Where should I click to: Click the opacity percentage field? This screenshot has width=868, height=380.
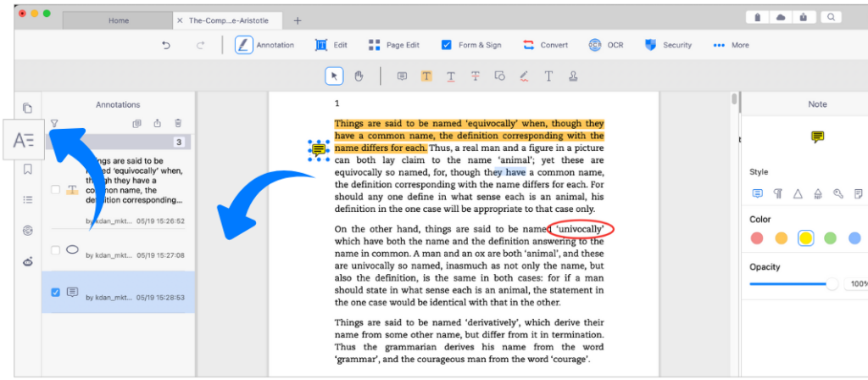pos(856,284)
